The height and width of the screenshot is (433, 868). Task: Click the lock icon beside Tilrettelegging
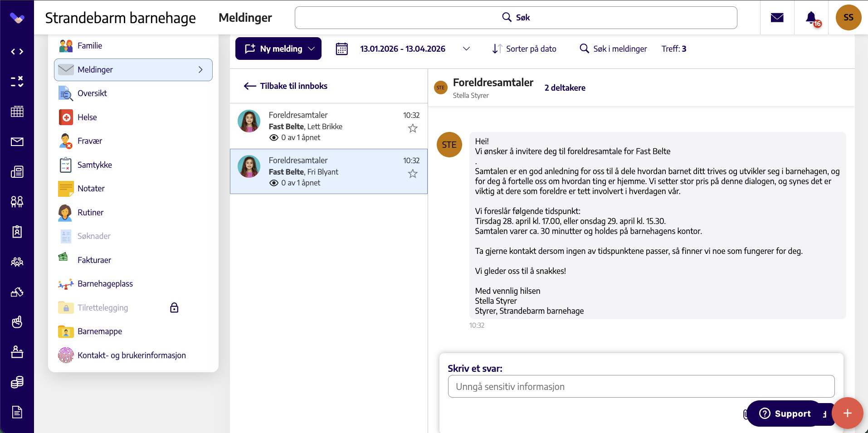point(174,308)
